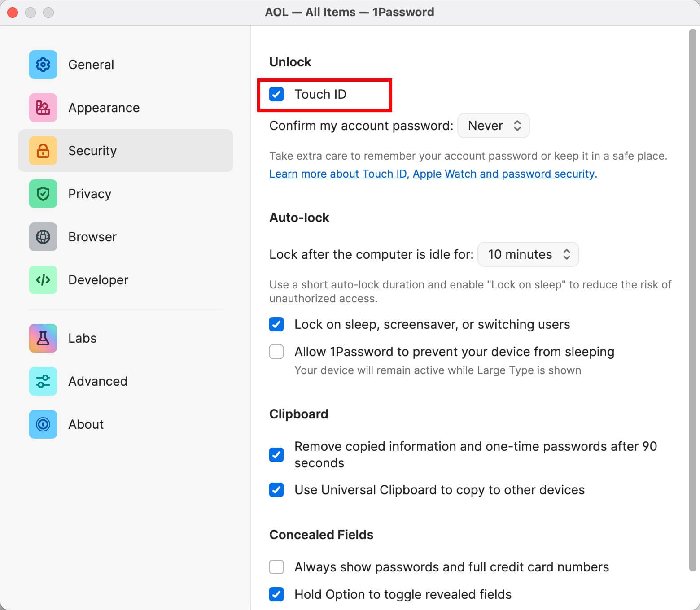700x610 pixels.
Task: Select the Developer settings section
Action: click(126, 280)
